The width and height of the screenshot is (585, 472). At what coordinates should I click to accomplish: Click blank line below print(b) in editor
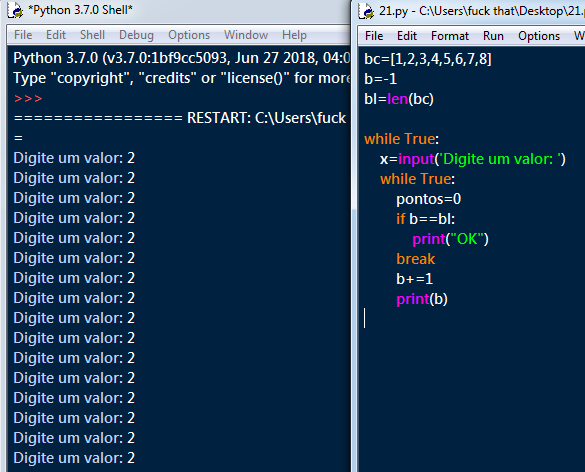(472, 319)
